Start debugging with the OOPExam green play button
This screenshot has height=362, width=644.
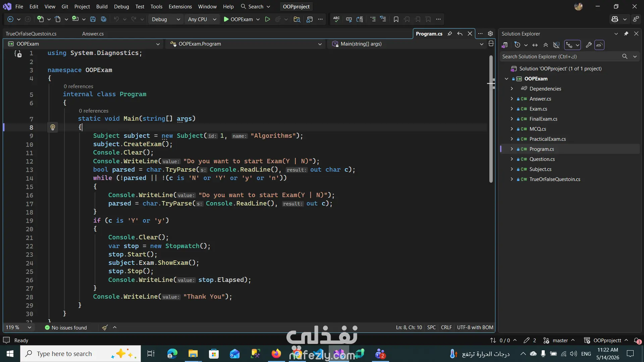click(238, 19)
